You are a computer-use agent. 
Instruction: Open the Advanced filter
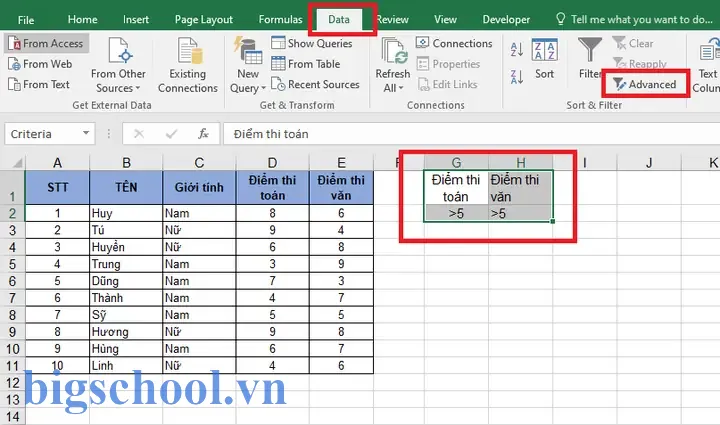coord(645,84)
